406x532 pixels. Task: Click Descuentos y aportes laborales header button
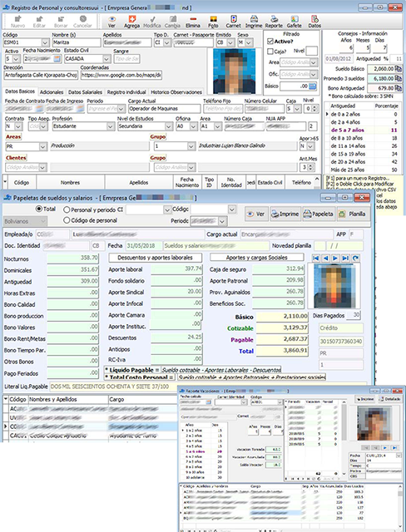coord(155,258)
